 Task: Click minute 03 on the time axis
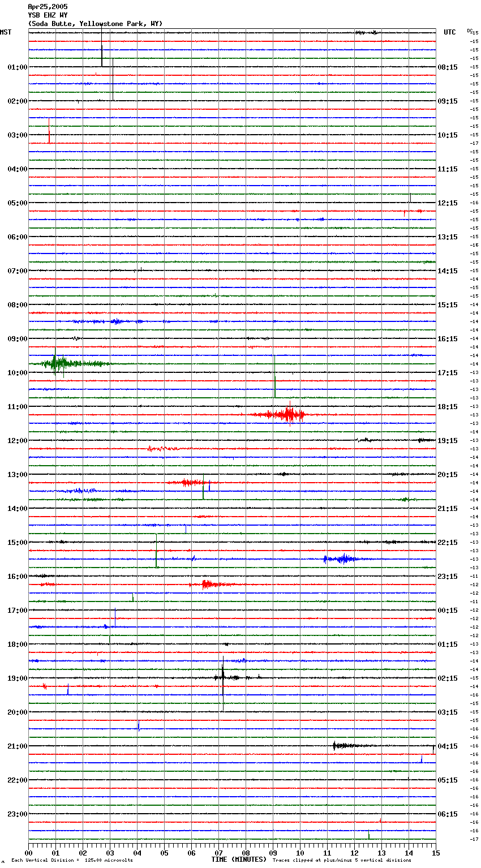coord(110,853)
